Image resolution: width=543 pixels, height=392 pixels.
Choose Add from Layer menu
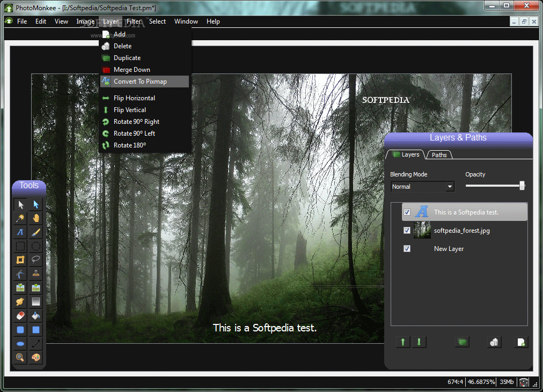[x=145, y=34]
